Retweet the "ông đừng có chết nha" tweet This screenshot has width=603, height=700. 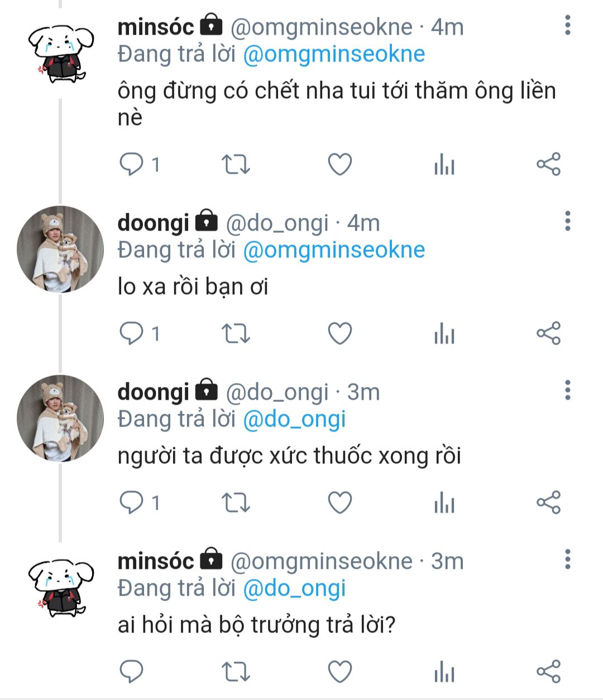point(236,165)
